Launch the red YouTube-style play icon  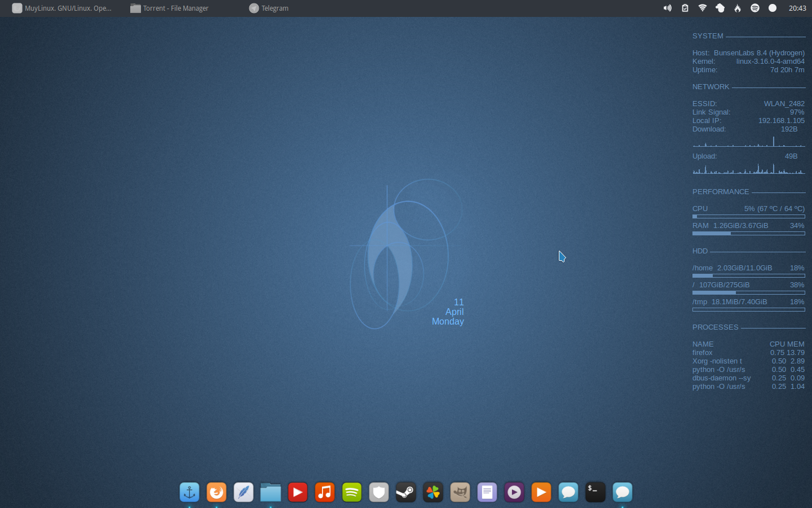point(298,492)
